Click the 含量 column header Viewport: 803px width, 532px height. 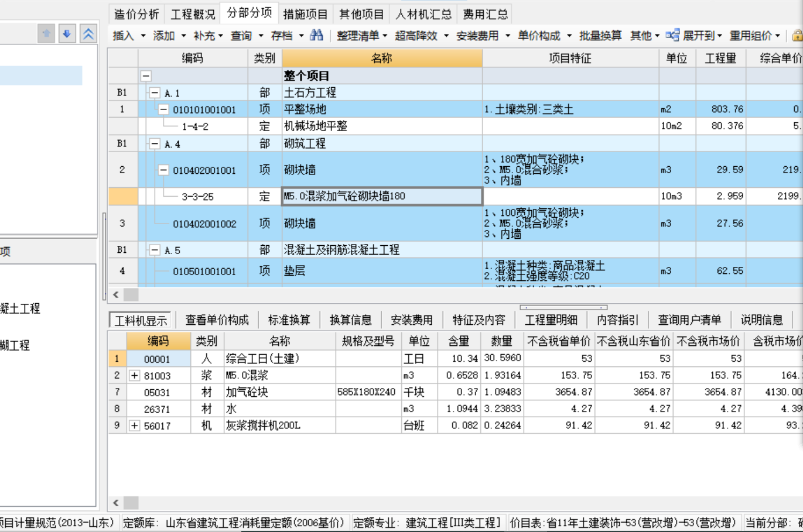(459, 341)
